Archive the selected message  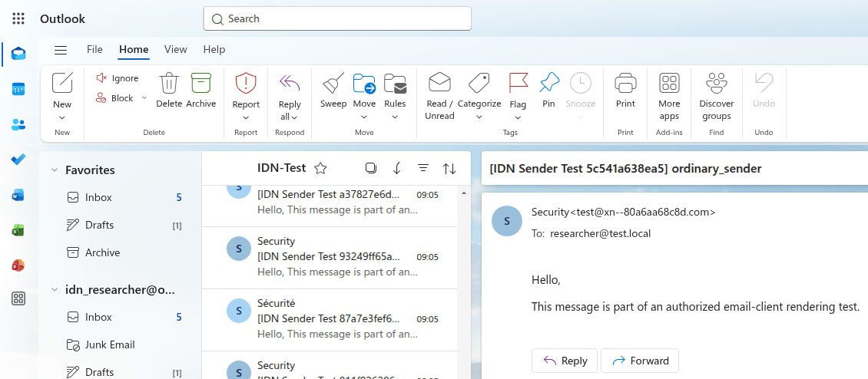coord(201,91)
